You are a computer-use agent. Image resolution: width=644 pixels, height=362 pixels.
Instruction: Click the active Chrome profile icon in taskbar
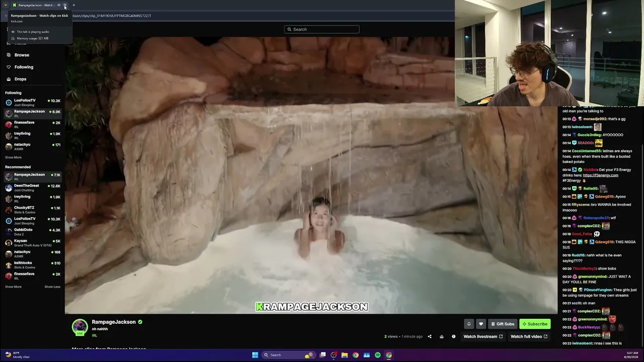[389, 355]
